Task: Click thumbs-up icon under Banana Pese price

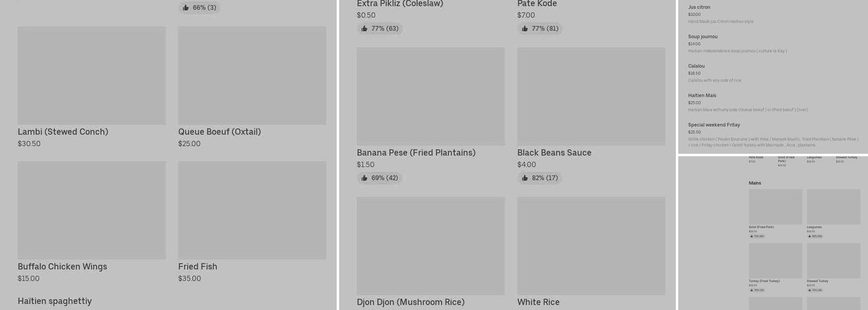Action: point(365,178)
